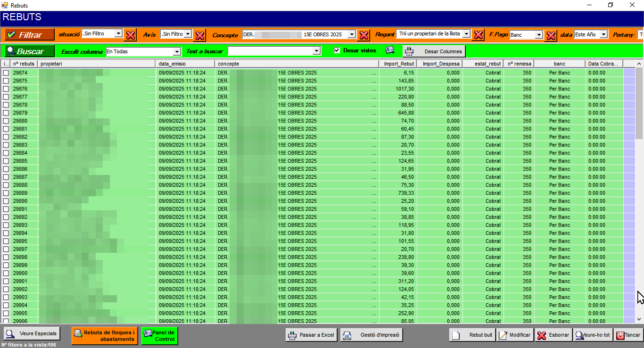
Task: Toggle the Desar vistes checkbox
Action: [x=337, y=50]
